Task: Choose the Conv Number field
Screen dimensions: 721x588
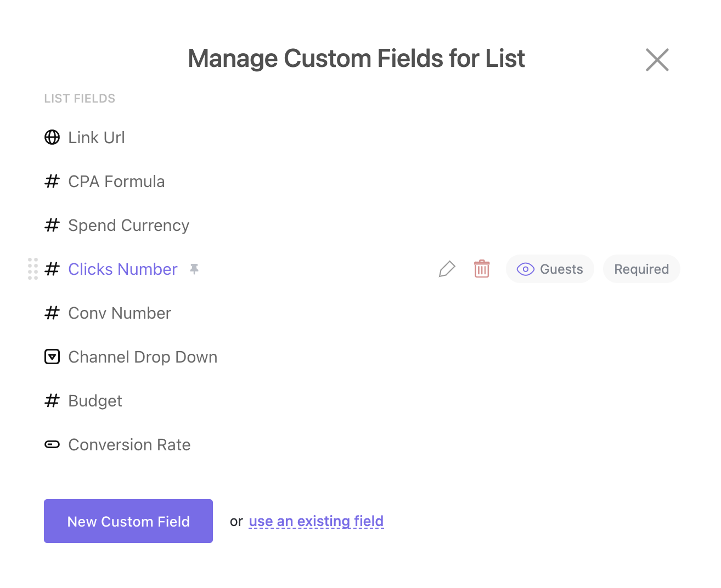Action: coord(120,313)
